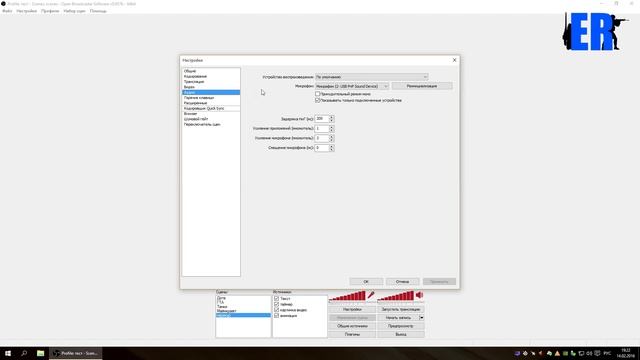Uncheck Показывать только подключенные устройства
The width and height of the screenshot is (640, 360).
[318, 100]
